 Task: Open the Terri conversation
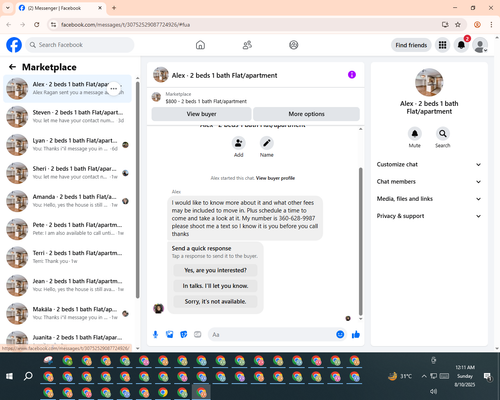67,257
